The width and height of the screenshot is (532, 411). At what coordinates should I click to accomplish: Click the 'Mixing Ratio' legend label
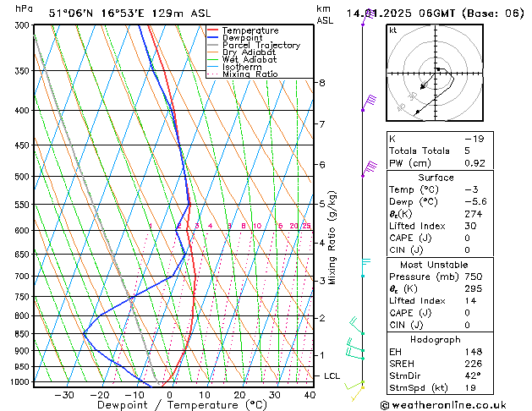250,74
